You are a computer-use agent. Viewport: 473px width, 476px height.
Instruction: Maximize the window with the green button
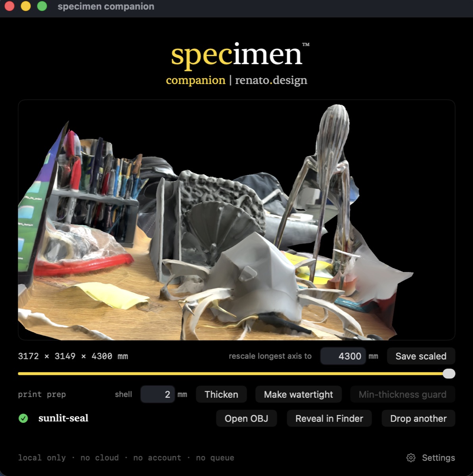click(x=42, y=6)
